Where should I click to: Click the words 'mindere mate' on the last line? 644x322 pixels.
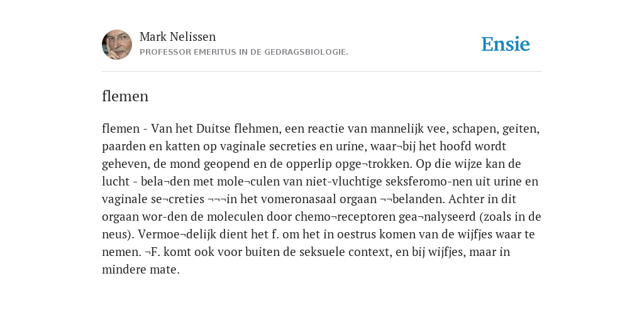(x=140, y=270)
